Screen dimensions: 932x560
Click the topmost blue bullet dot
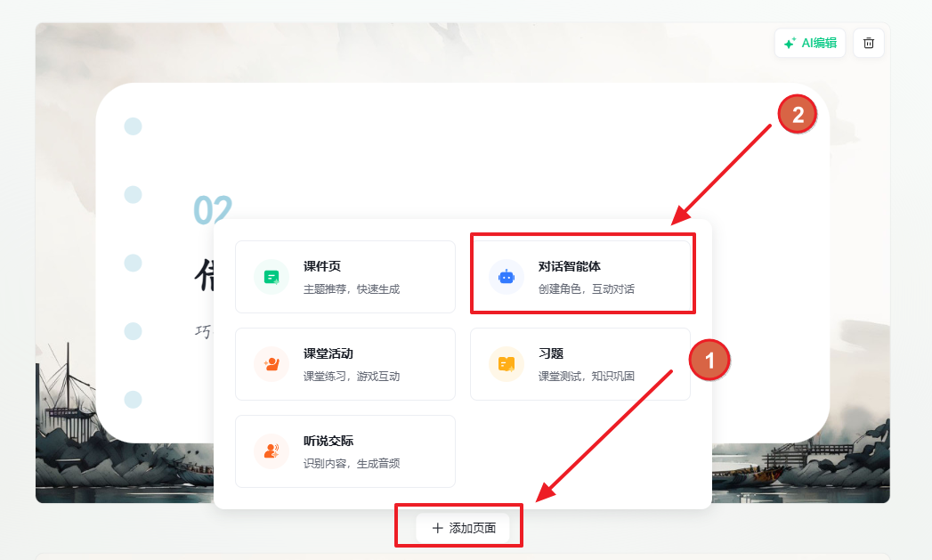132,126
